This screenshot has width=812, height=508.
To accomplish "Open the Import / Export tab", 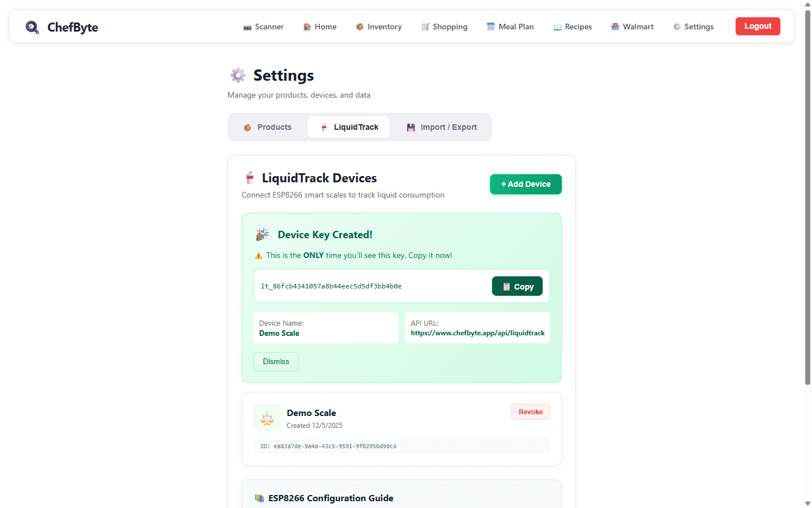I will [x=442, y=127].
